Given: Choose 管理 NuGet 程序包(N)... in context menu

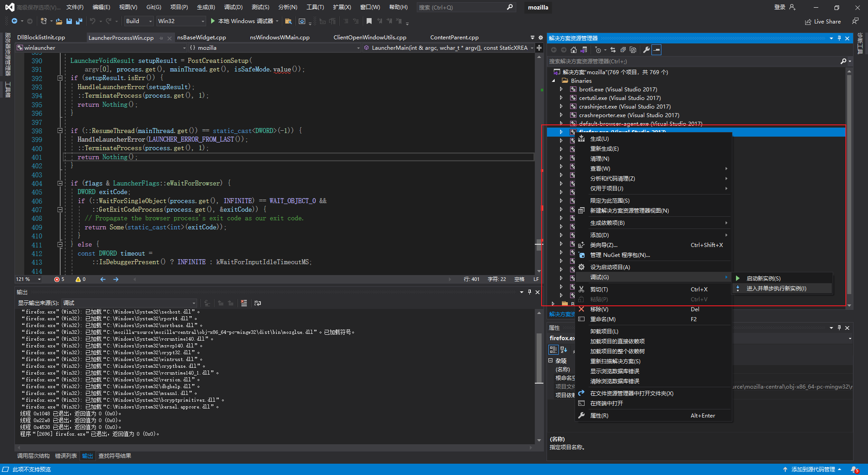Looking at the screenshot, I should click(653, 255).
